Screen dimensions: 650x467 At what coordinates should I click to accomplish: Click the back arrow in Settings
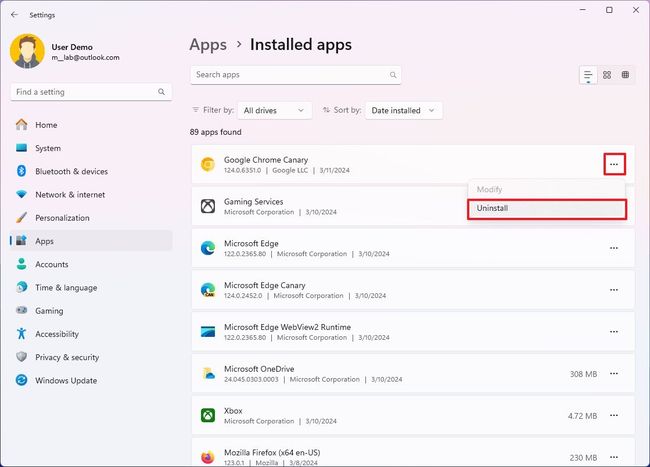coord(14,15)
